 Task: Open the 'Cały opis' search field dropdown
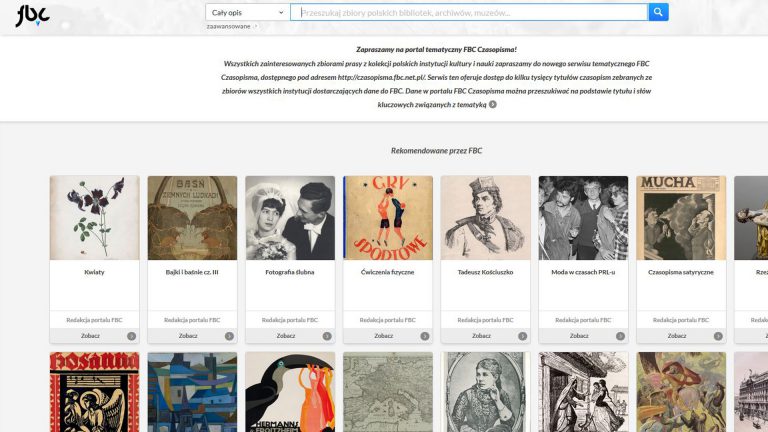coord(247,12)
